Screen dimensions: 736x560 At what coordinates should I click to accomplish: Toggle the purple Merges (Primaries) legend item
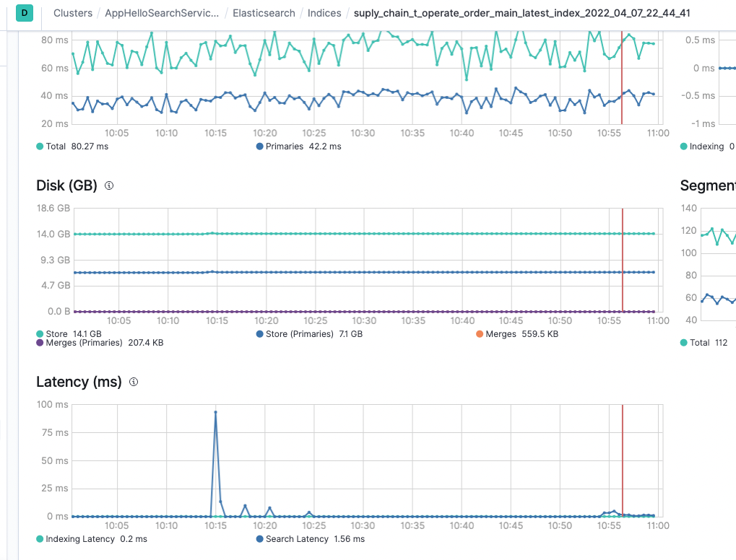tap(99, 343)
